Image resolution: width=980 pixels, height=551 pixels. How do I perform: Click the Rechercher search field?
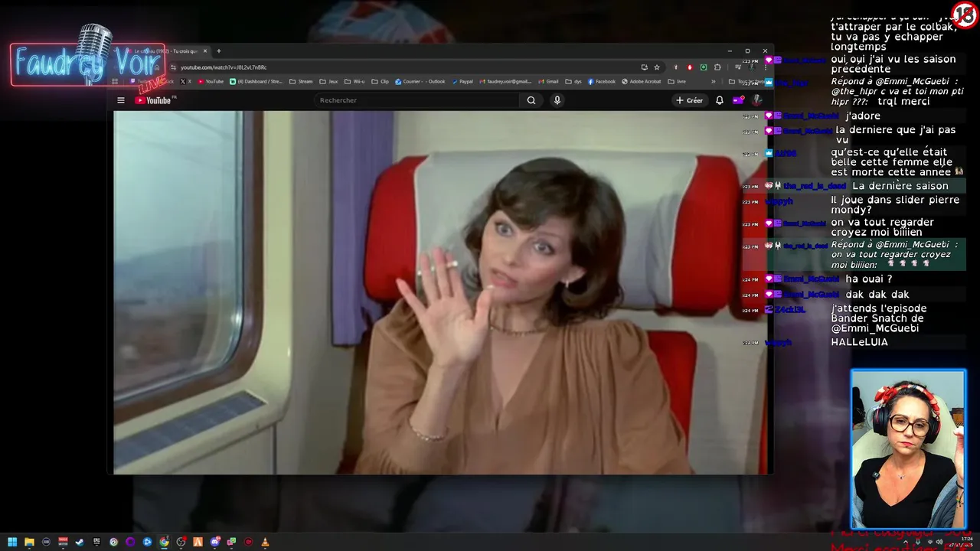[x=417, y=100]
